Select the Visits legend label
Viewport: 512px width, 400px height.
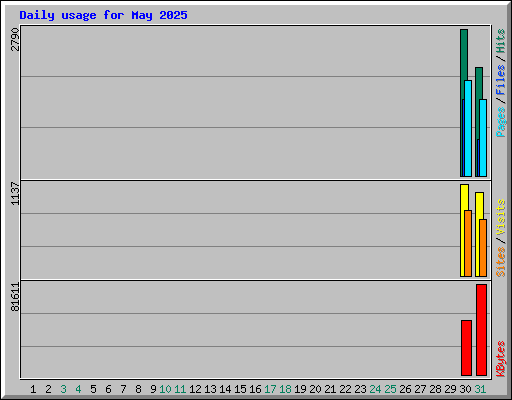[500, 217]
